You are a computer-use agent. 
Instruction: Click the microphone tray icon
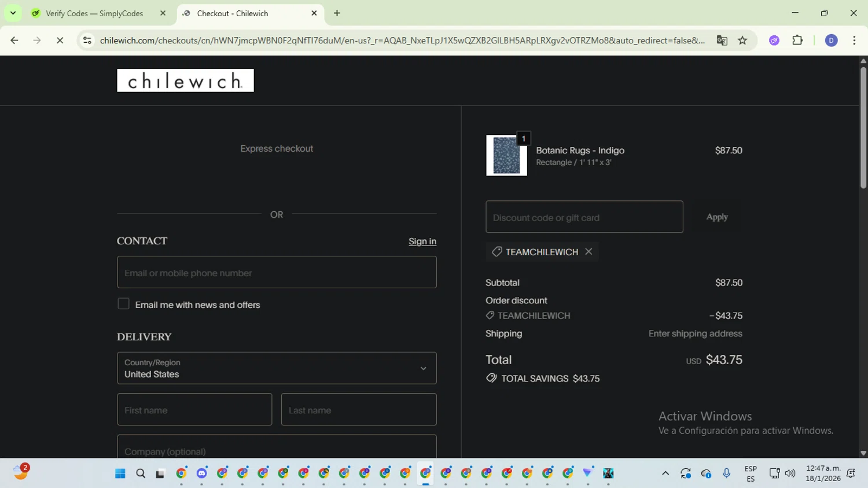[727, 474]
